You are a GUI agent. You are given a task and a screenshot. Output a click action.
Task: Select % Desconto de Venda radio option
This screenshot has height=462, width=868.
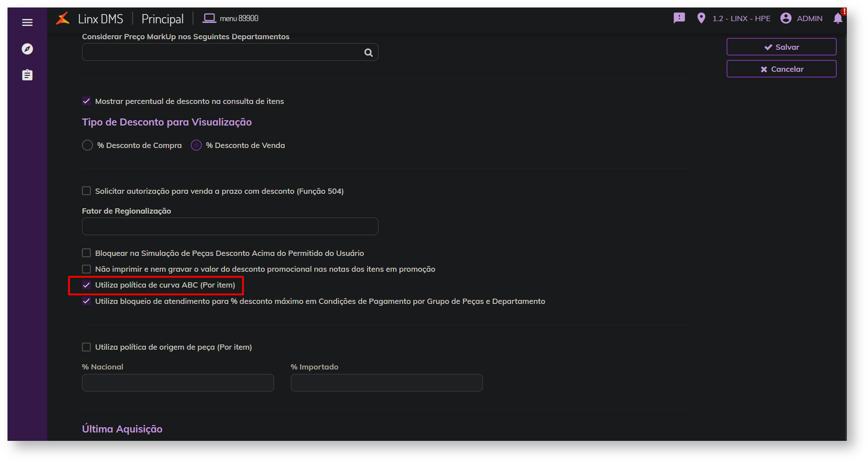196,145
